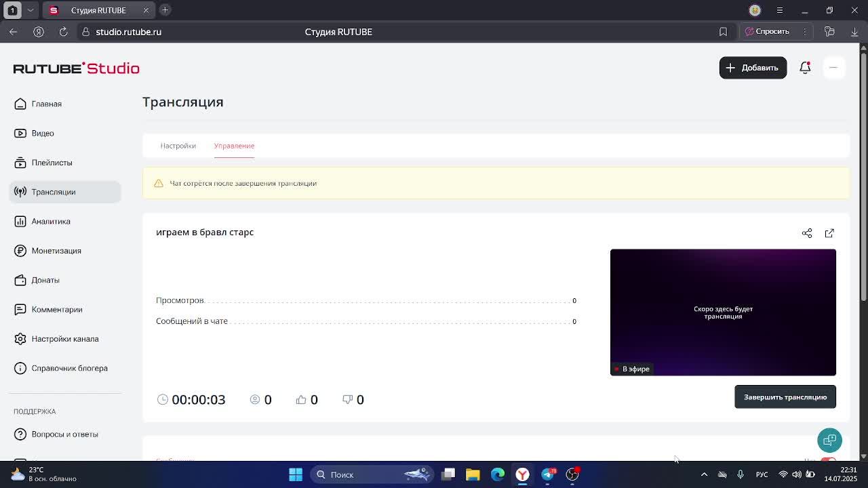Open the Спросить options menu

point(805,32)
